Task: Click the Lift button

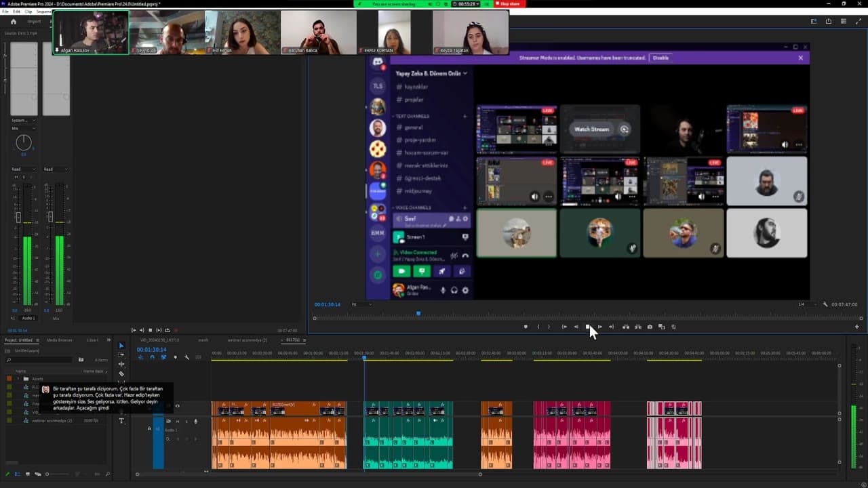Action: pos(626,327)
